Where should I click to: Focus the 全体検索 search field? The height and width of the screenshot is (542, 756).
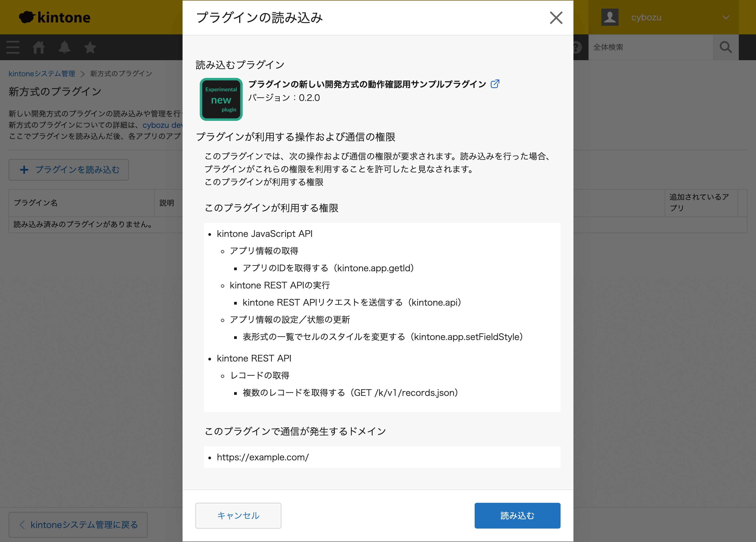(651, 47)
